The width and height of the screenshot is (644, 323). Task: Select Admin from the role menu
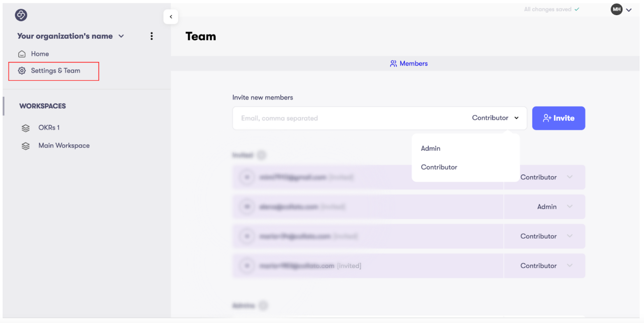430,148
